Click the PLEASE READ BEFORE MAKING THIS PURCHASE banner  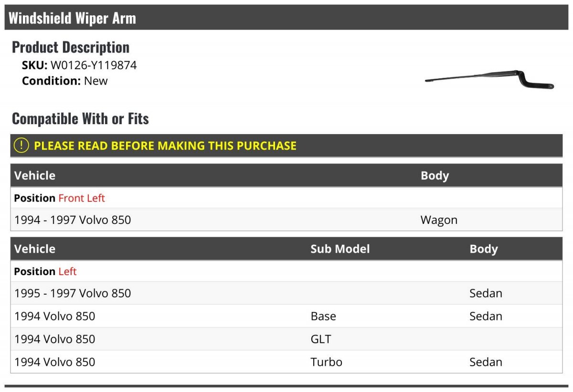pyautogui.click(x=286, y=146)
